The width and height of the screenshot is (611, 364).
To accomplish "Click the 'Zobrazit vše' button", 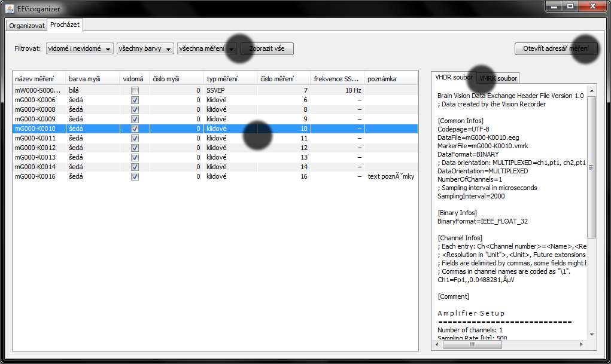I will click(267, 48).
